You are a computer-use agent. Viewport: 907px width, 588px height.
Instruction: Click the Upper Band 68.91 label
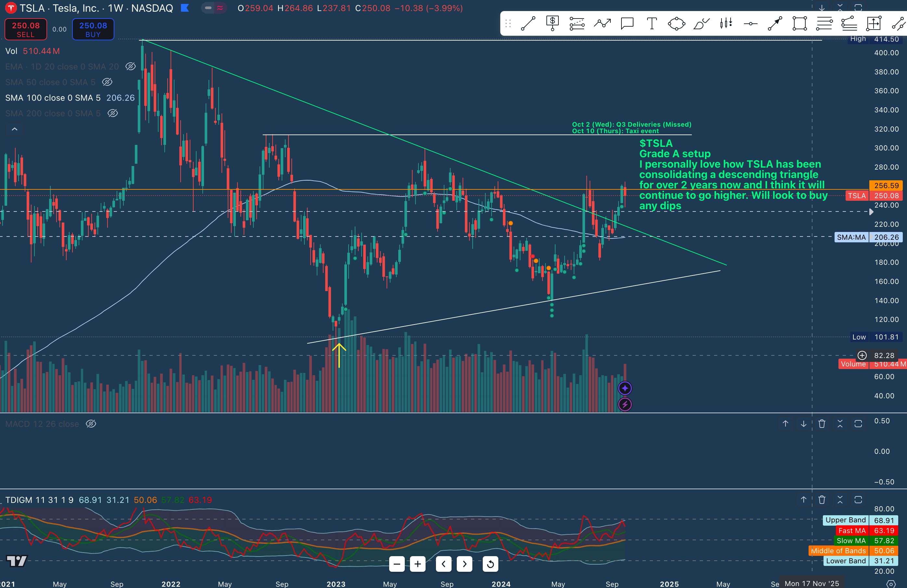pos(861,520)
